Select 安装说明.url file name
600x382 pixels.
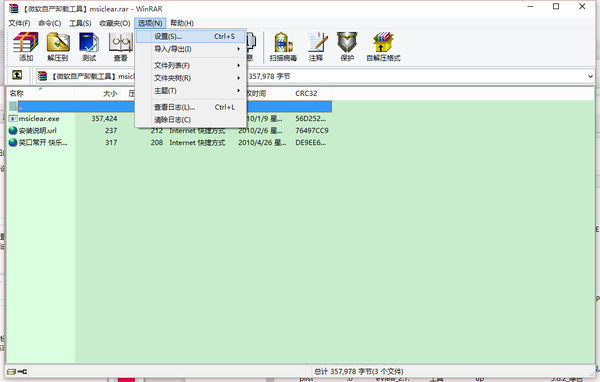[38, 131]
